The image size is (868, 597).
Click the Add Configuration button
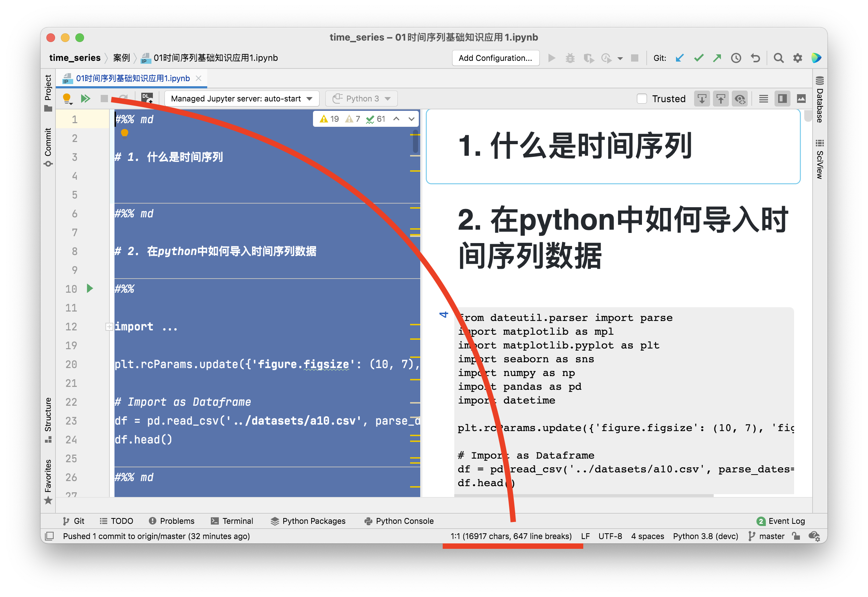pos(495,59)
